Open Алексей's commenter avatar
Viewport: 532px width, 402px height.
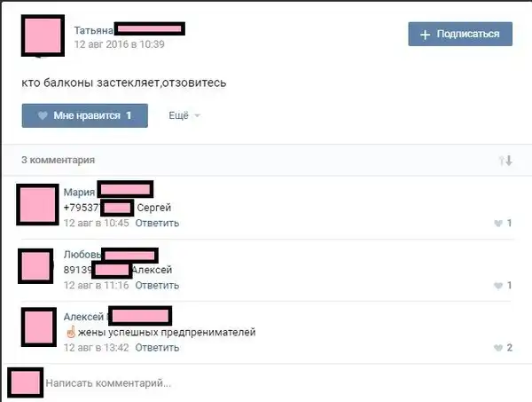(x=39, y=327)
